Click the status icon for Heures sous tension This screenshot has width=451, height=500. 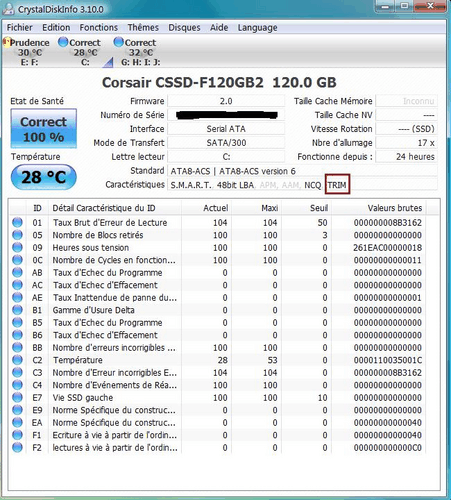click(17, 247)
